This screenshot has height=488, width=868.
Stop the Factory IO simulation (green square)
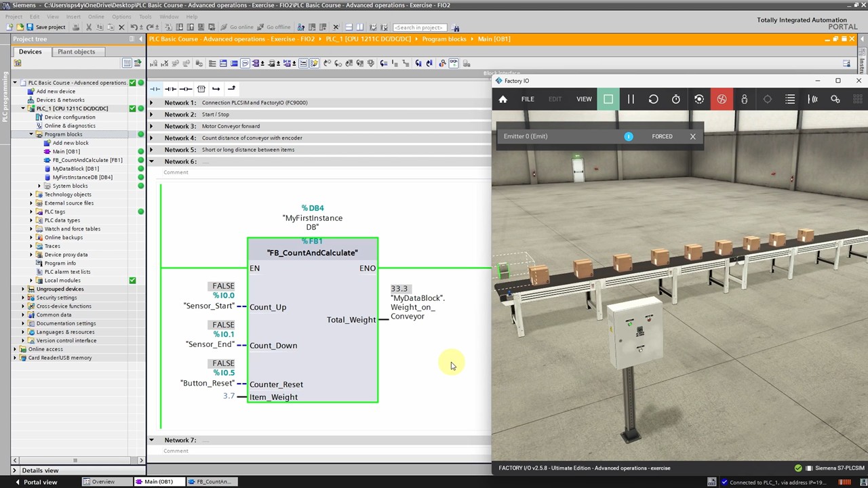(608, 100)
